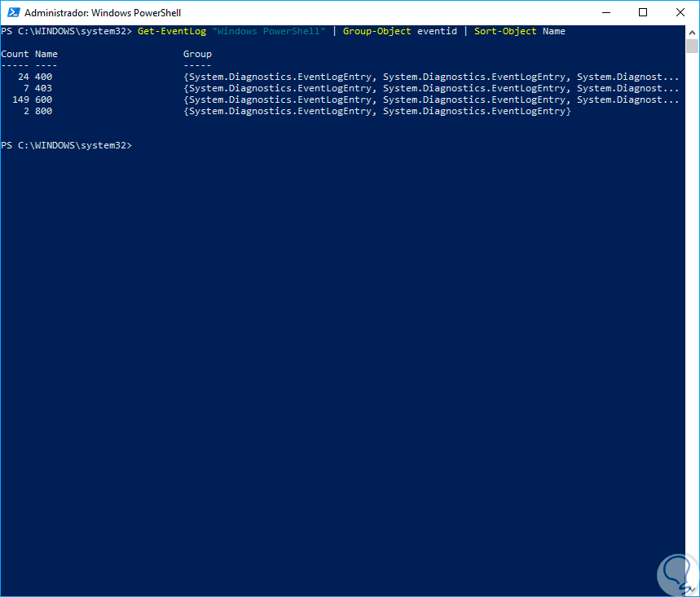Click event name 403

point(44,88)
